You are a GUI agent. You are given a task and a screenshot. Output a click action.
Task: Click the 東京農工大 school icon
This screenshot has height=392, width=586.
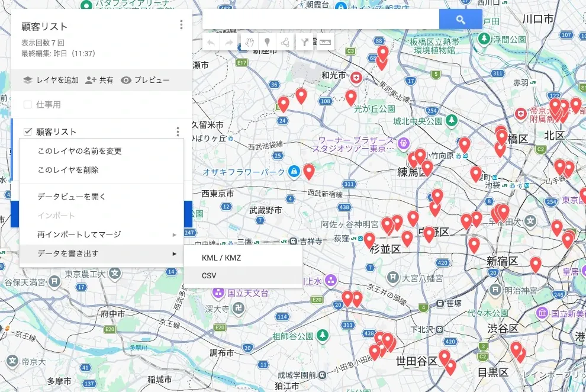pyautogui.click(x=115, y=273)
